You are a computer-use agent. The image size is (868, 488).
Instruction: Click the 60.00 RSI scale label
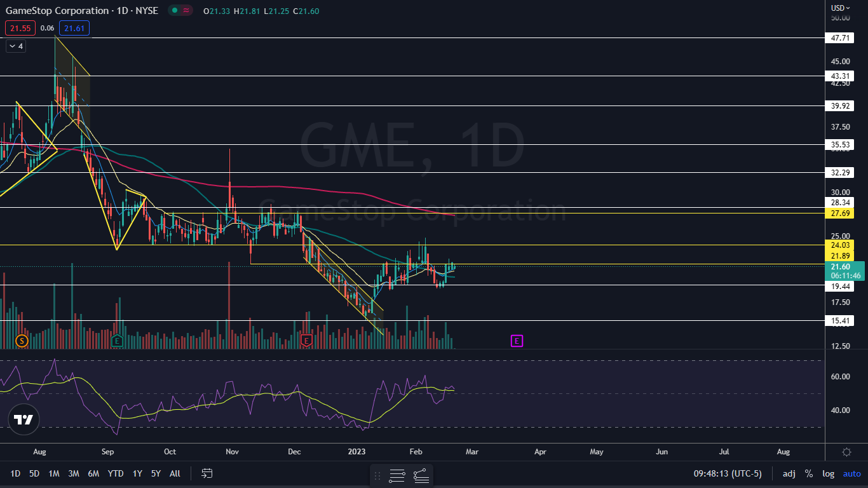pyautogui.click(x=841, y=376)
